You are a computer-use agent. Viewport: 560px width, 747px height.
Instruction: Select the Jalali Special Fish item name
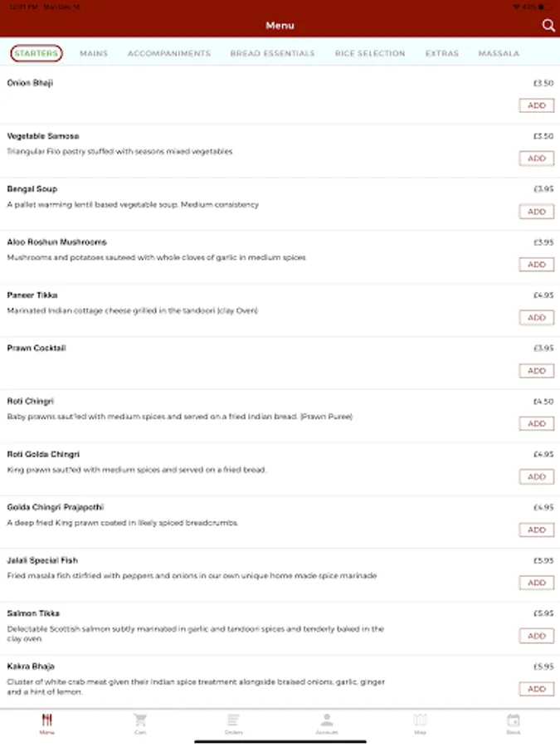(42, 561)
